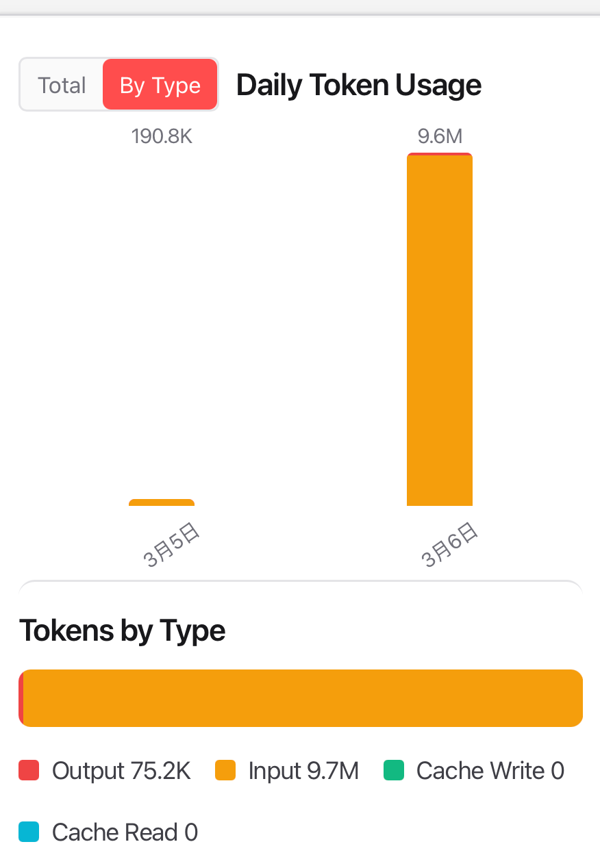This screenshot has height=868, width=600.
Task: Click the tall orange 3月6日 bar
Action: pos(440,330)
